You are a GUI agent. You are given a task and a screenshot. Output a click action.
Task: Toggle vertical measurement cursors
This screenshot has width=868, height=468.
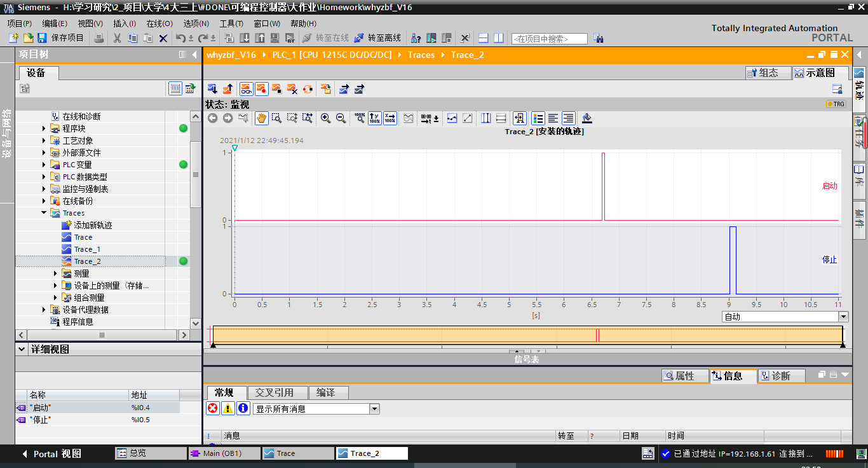[x=486, y=118]
